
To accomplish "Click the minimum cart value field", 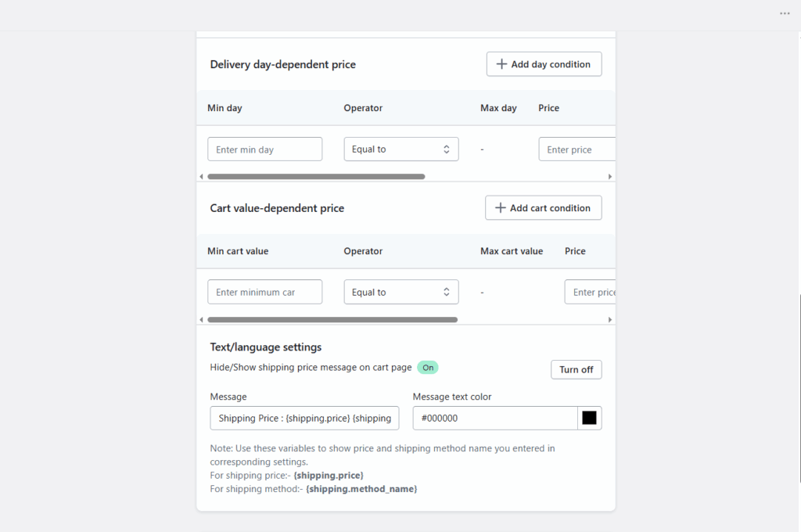I will [264, 293].
